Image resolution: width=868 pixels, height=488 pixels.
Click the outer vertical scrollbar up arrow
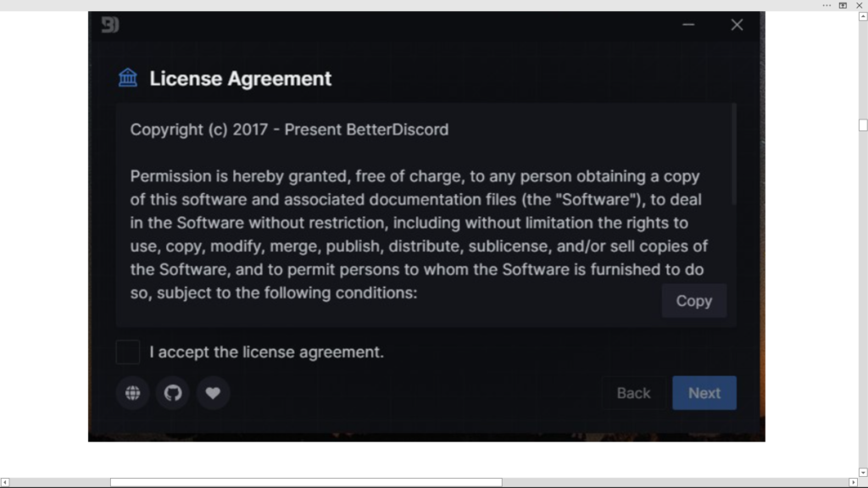[x=863, y=17]
